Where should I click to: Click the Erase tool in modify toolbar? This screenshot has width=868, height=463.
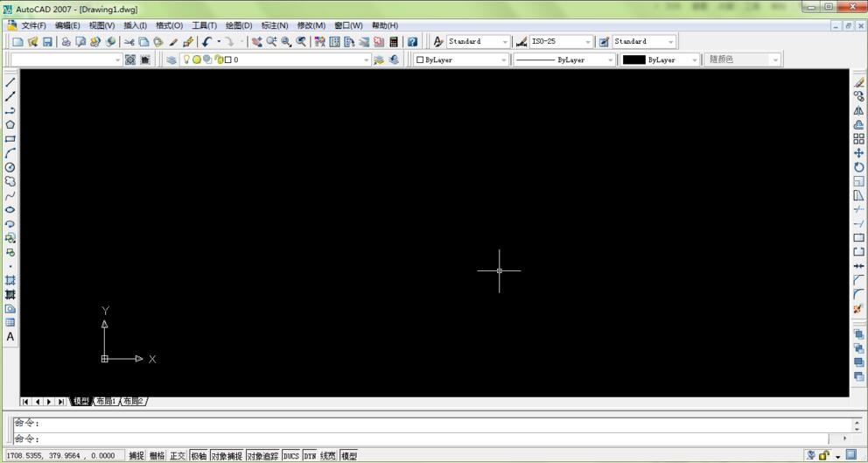click(858, 82)
